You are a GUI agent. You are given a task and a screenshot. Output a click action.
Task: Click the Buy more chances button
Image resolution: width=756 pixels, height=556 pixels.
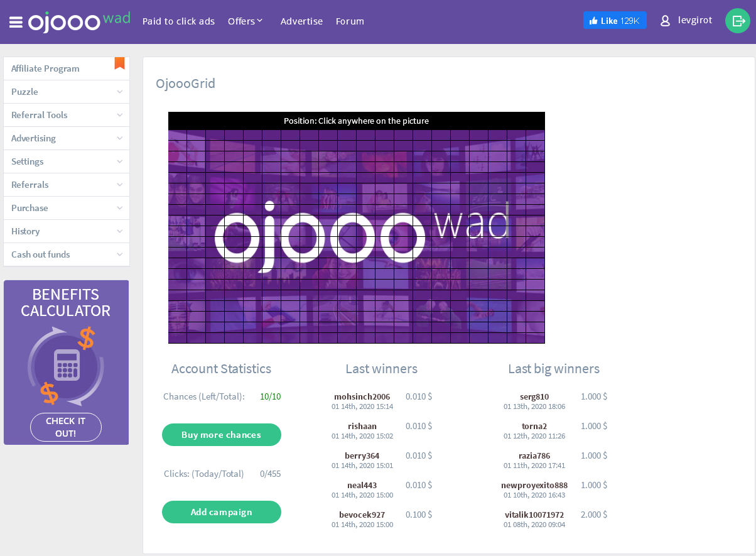click(222, 435)
